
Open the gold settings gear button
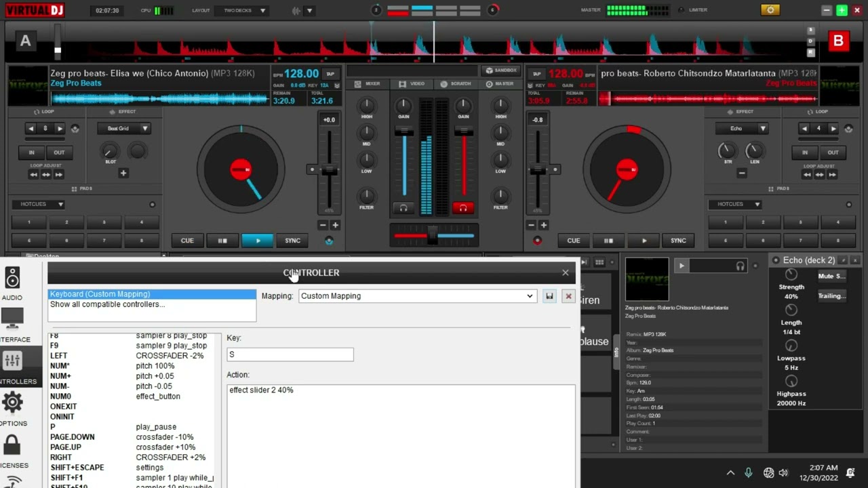point(770,10)
